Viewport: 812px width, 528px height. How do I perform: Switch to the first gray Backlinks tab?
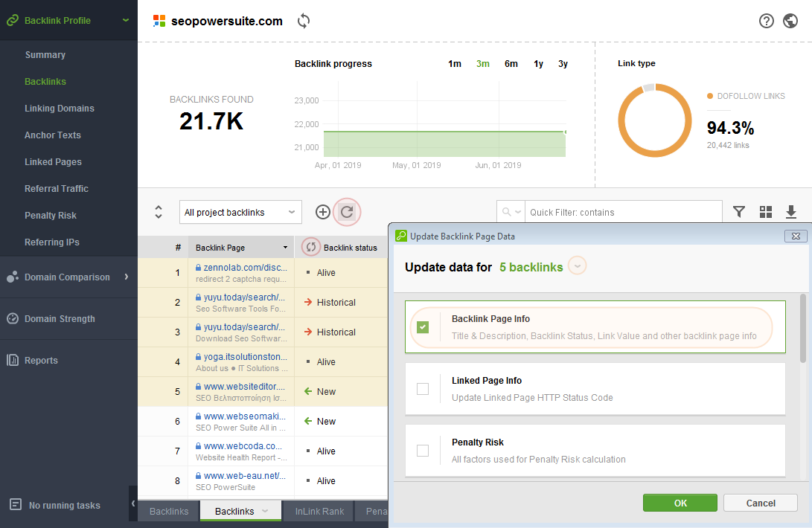pyautogui.click(x=169, y=511)
